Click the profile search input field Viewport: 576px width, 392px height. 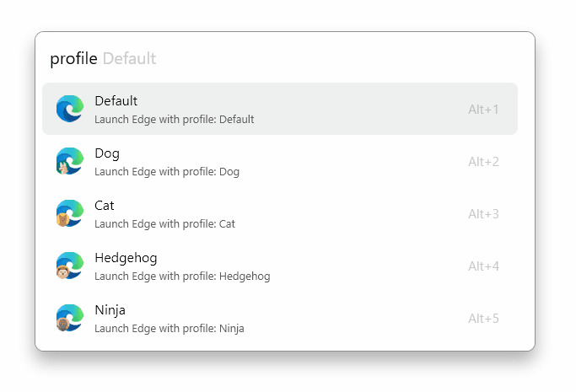[287, 58]
